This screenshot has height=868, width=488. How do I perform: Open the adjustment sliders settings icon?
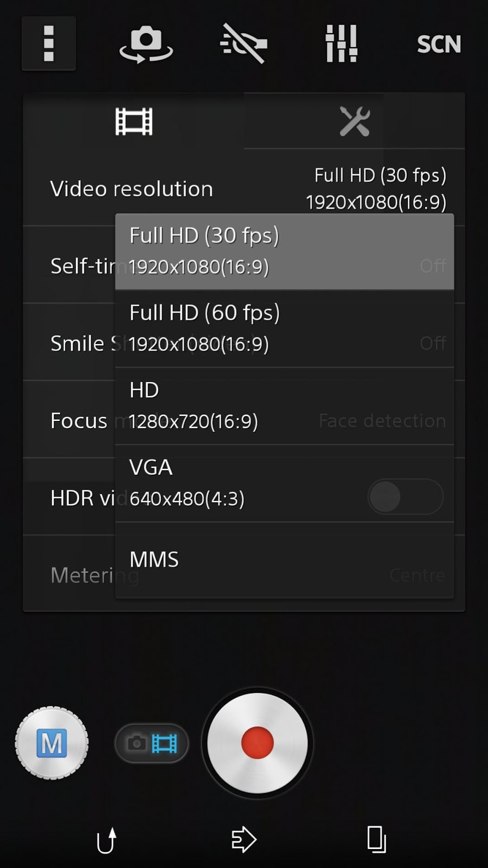pos(340,43)
